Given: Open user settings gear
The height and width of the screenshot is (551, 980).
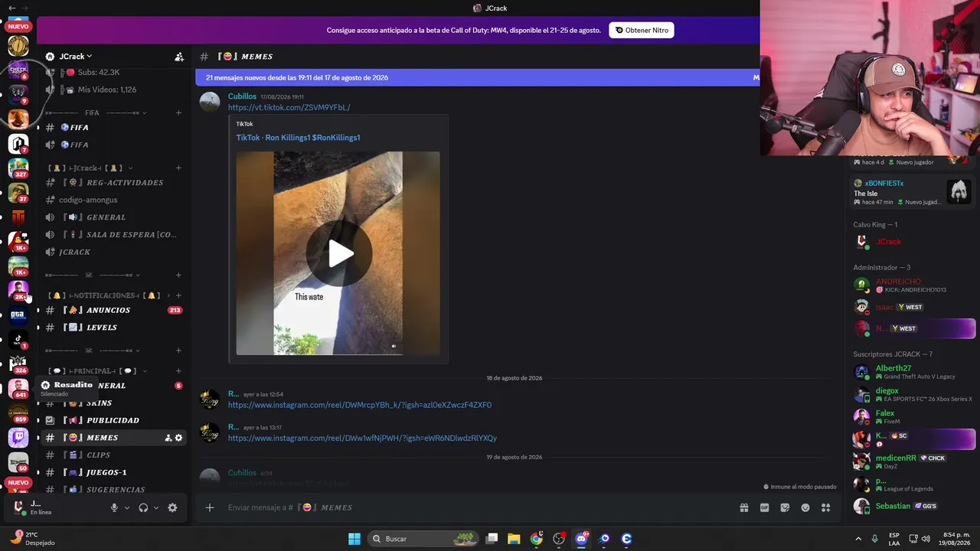Looking at the screenshot, I should [x=172, y=507].
